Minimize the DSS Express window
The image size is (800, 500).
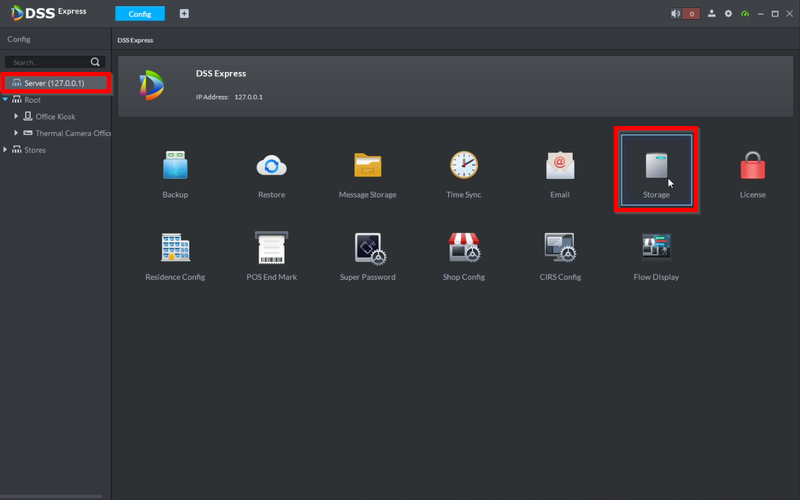click(x=760, y=14)
